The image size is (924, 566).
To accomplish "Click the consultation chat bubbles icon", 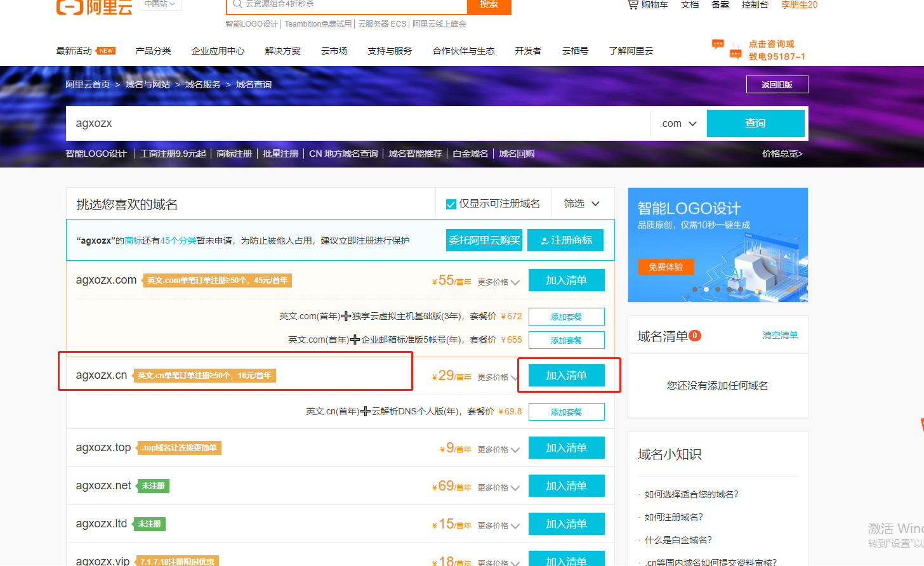I will 718,44.
